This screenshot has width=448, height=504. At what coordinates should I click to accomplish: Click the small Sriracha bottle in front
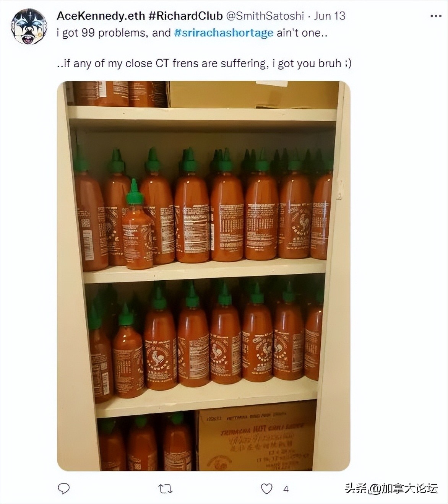[136, 225]
